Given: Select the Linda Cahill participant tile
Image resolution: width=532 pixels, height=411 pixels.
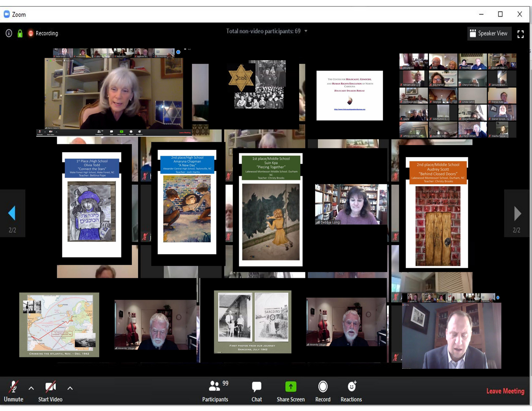Looking at the screenshot, I should (x=472, y=96).
